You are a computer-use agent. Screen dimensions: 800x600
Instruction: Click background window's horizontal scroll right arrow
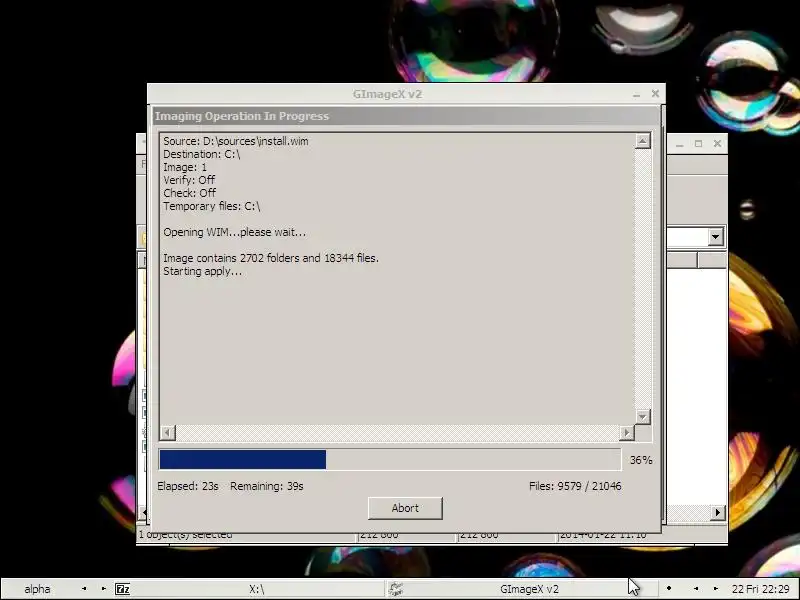pos(718,513)
